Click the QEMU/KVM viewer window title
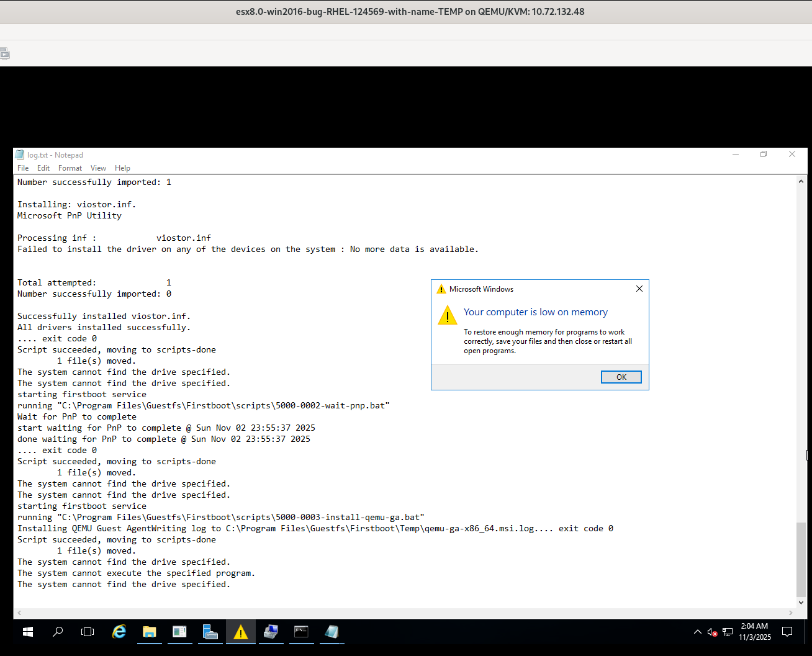This screenshot has height=656, width=812. point(410,12)
